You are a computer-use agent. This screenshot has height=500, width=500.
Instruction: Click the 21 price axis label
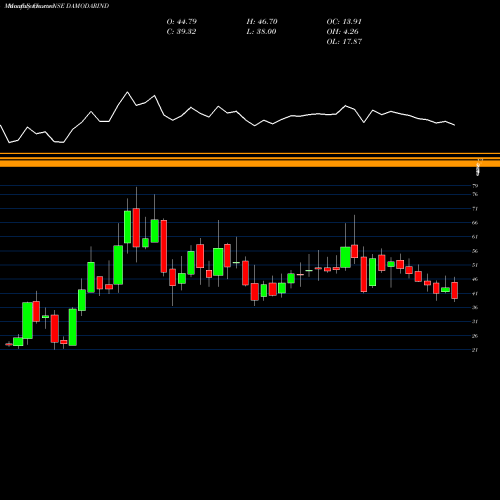click(475, 350)
